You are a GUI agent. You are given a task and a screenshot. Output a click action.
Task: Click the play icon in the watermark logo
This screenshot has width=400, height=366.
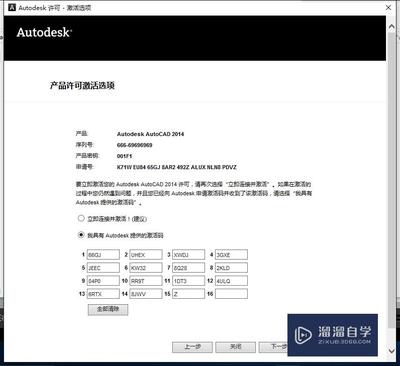click(303, 334)
